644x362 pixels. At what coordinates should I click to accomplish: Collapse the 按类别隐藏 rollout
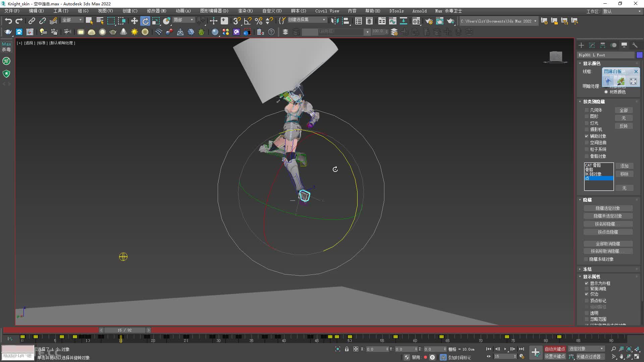coord(594,102)
